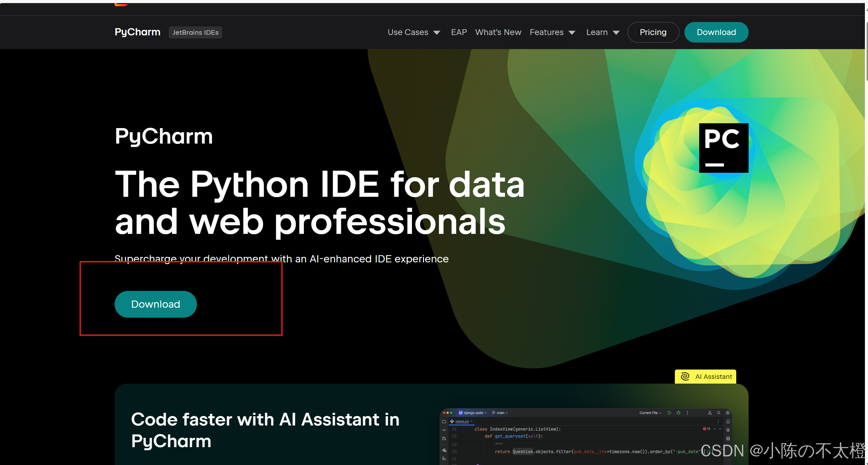Click 'Code faster with AI Assistant' heading
868x465 pixels.
coord(265,430)
